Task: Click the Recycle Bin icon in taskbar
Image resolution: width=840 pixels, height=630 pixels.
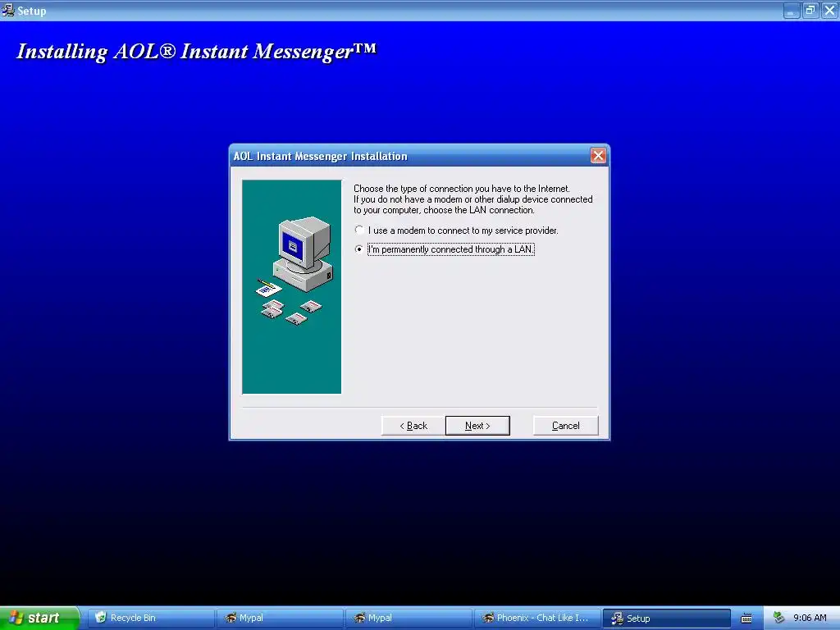Action: [x=101, y=618]
